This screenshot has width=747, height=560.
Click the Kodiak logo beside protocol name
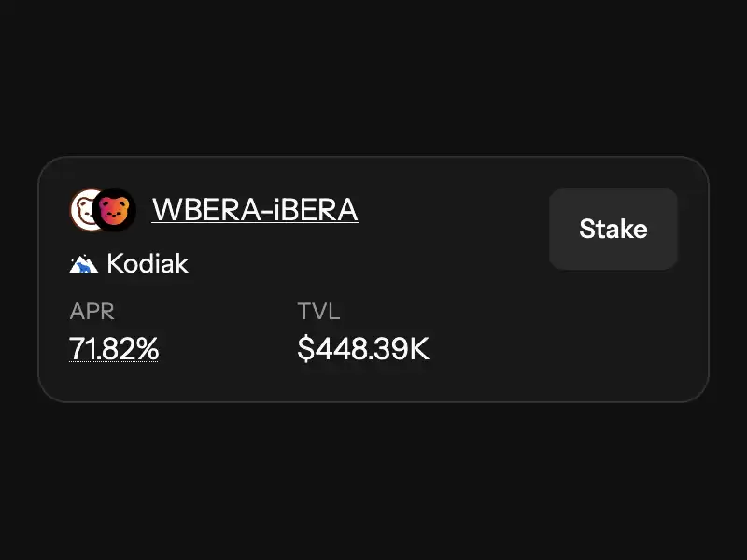pos(84,264)
